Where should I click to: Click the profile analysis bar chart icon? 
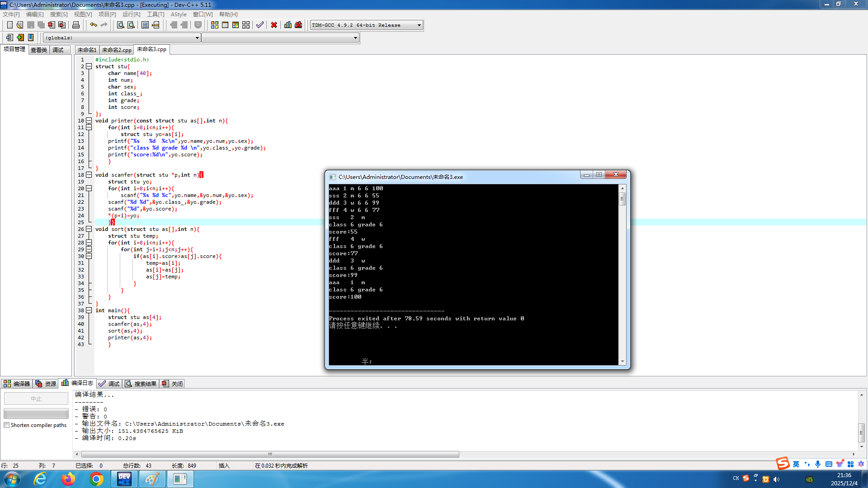(x=288, y=25)
